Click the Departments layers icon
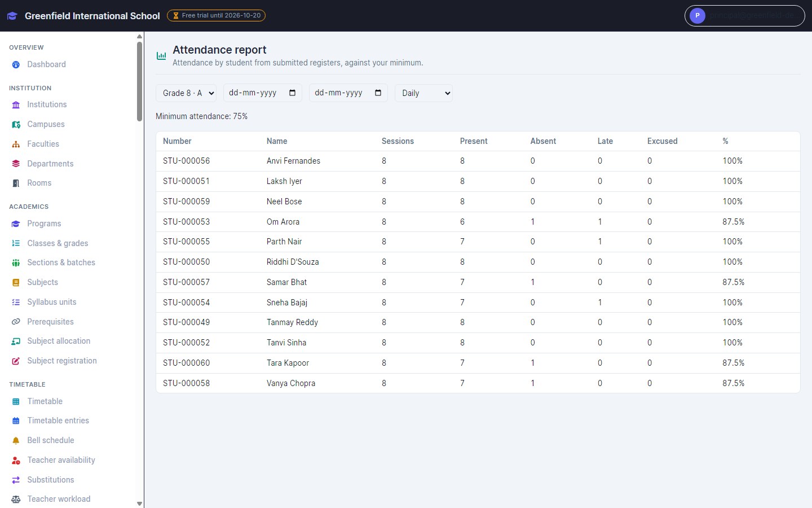The width and height of the screenshot is (812, 508). pyautogui.click(x=16, y=164)
